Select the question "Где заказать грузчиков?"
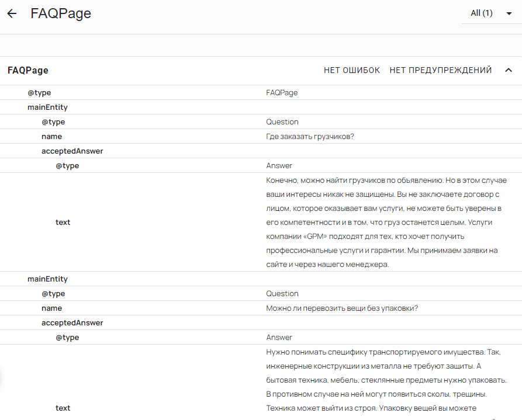 310,136
